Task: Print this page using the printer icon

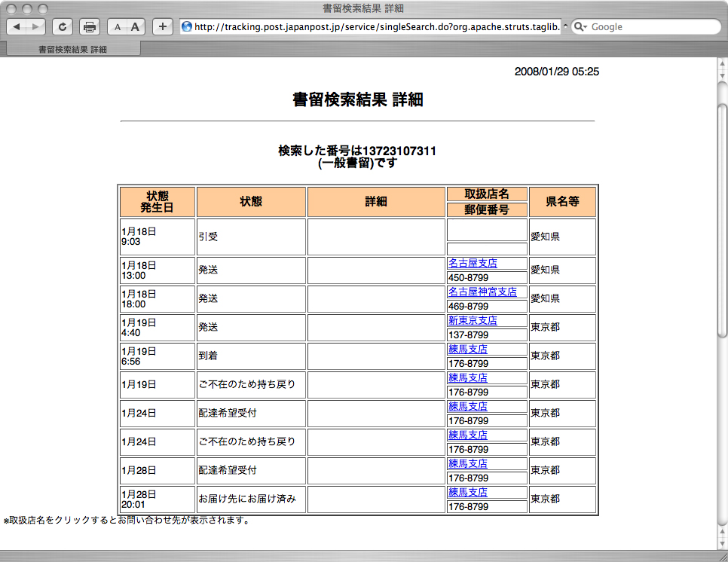Action: [x=90, y=27]
